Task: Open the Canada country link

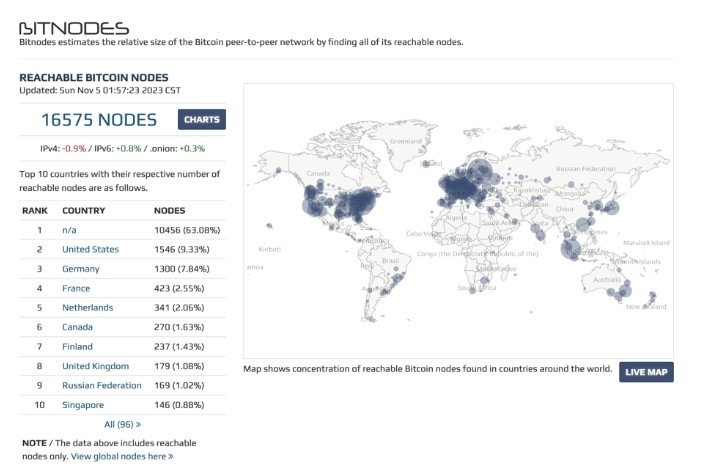Action: 77,327
